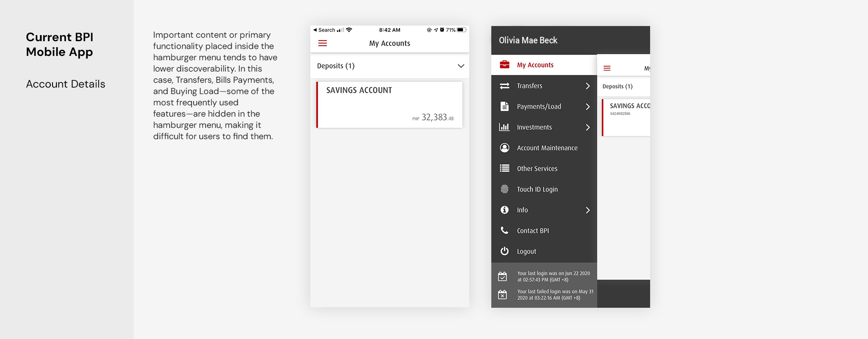Click the Deposits (1) label in first phone

click(x=336, y=66)
